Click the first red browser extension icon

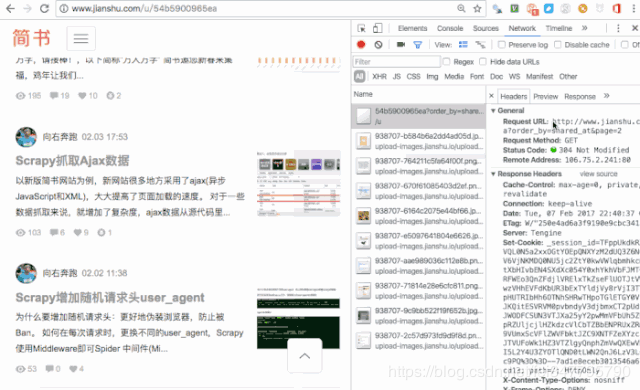click(x=532, y=9)
